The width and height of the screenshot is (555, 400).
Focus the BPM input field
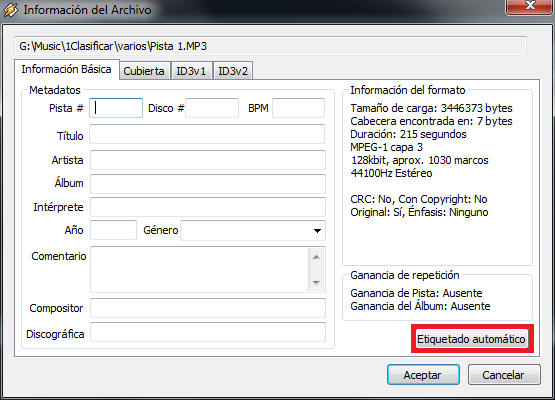(298, 108)
